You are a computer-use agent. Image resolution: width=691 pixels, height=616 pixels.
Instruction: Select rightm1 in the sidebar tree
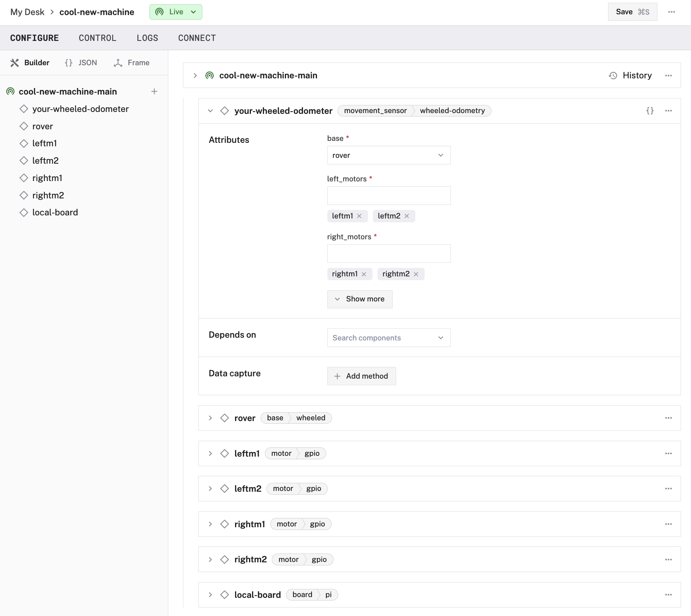pyautogui.click(x=47, y=178)
